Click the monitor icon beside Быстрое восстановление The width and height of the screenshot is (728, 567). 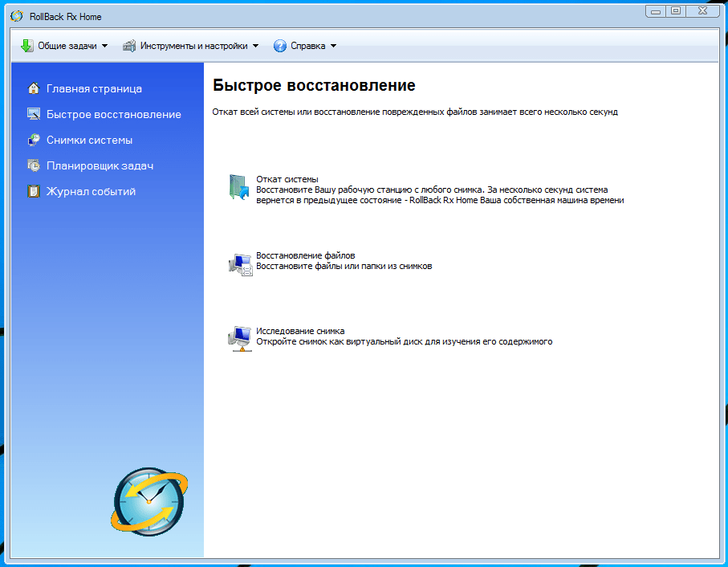(33, 114)
